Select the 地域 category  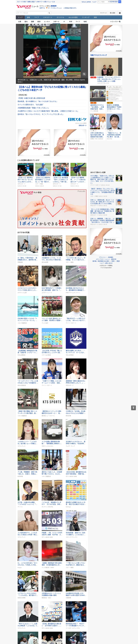click(85, 21)
